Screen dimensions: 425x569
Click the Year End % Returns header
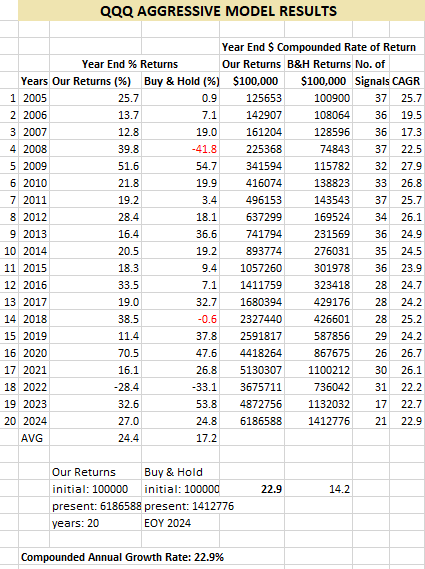[130, 64]
